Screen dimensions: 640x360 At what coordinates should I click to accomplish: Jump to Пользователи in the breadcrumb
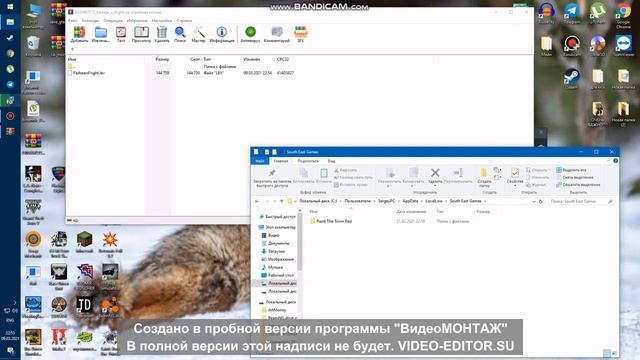(357, 201)
